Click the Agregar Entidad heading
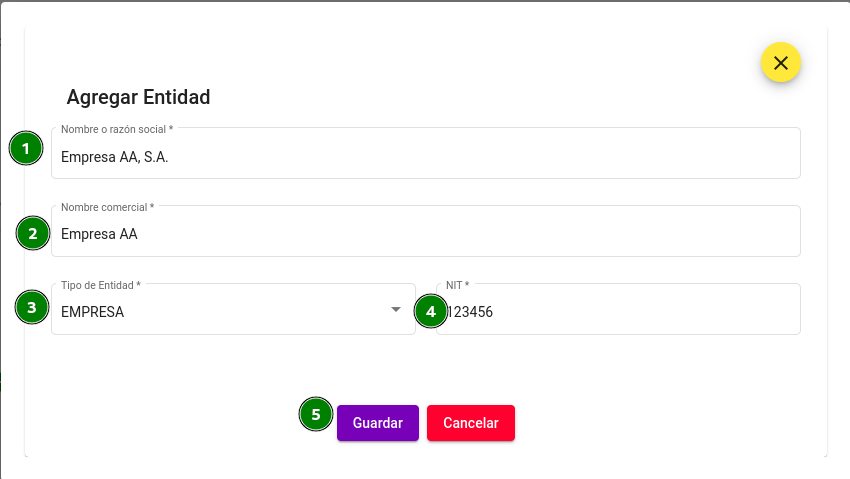The height and width of the screenshot is (479, 850). click(x=138, y=97)
